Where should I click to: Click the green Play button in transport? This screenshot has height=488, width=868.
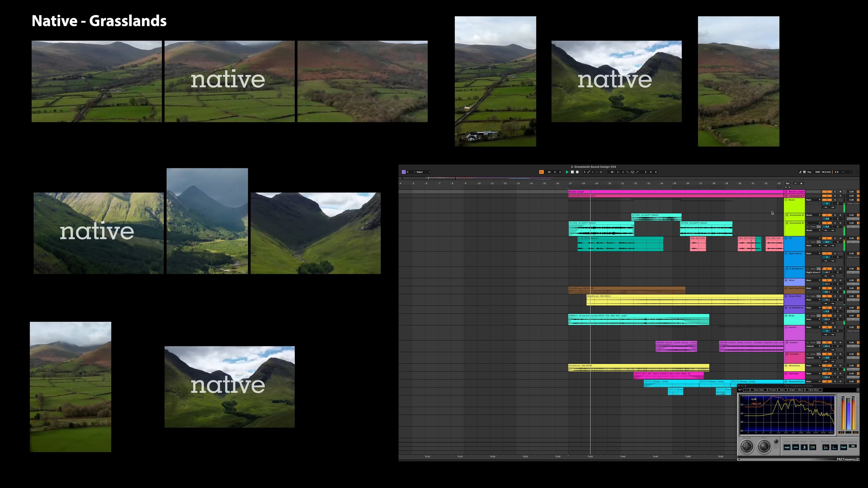567,172
